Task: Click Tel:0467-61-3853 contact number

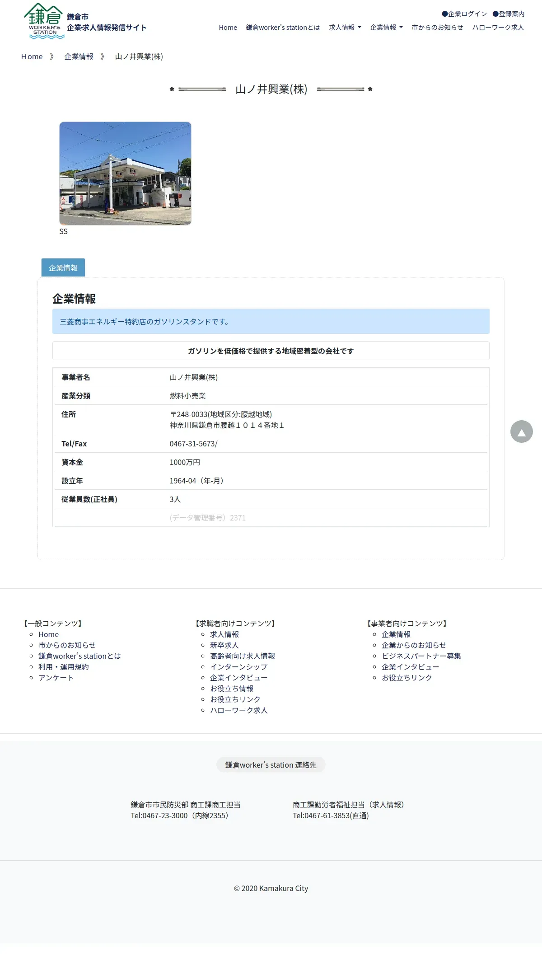Action: point(331,816)
